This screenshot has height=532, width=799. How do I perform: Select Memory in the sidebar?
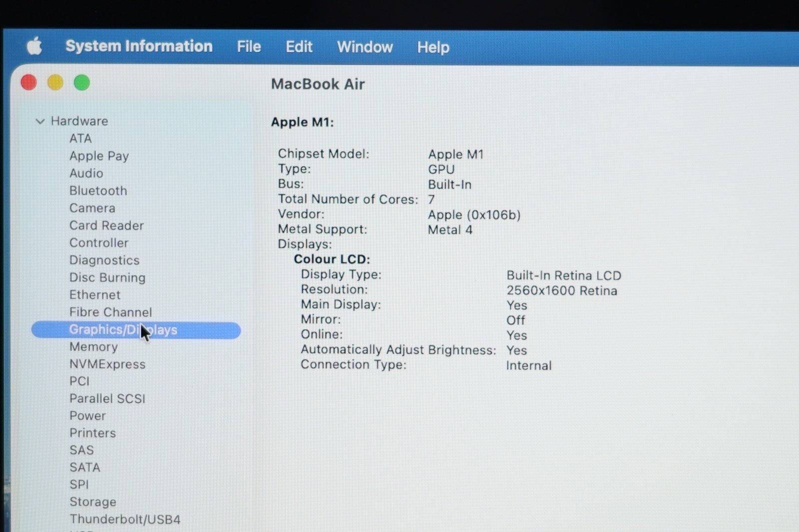(93, 347)
